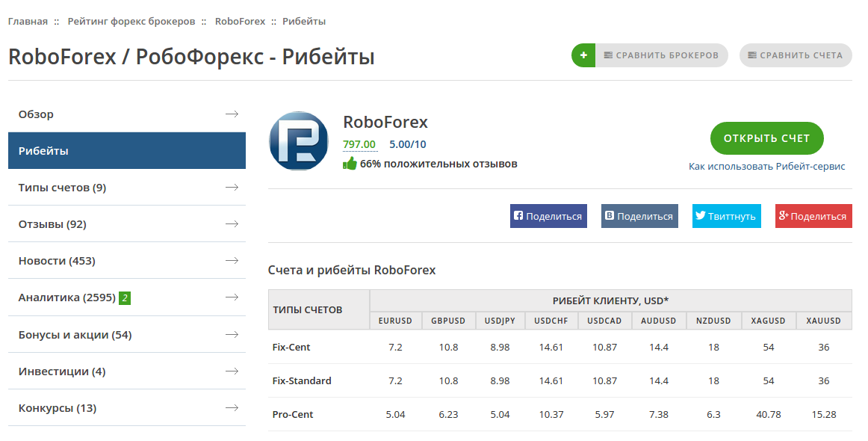Click the Рибейты breadcrumb
The width and height of the screenshot is (868, 441).
click(x=304, y=22)
